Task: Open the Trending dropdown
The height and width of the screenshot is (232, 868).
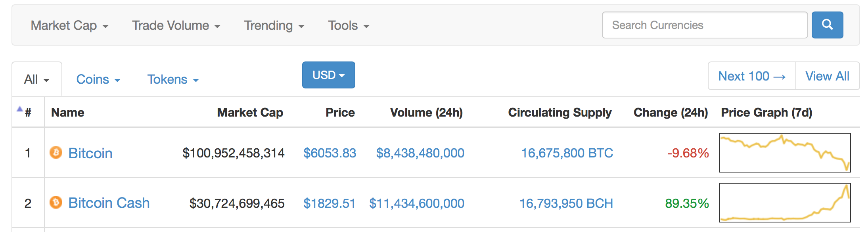Action: [274, 26]
